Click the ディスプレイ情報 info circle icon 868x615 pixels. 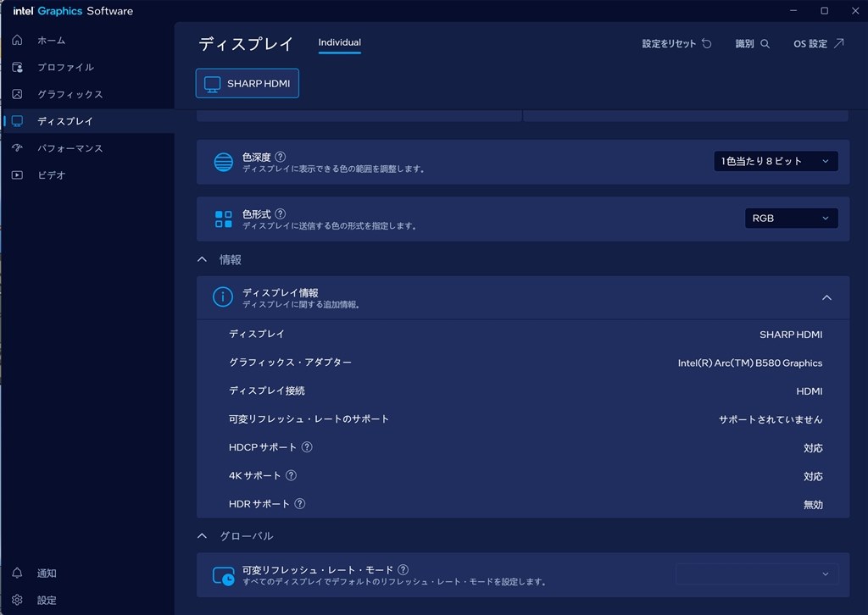point(223,297)
